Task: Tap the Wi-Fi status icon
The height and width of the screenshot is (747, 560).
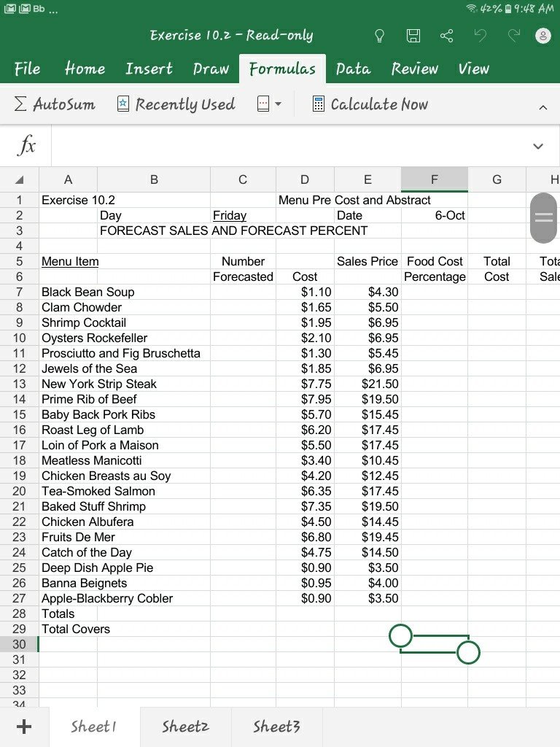Action: point(471,9)
